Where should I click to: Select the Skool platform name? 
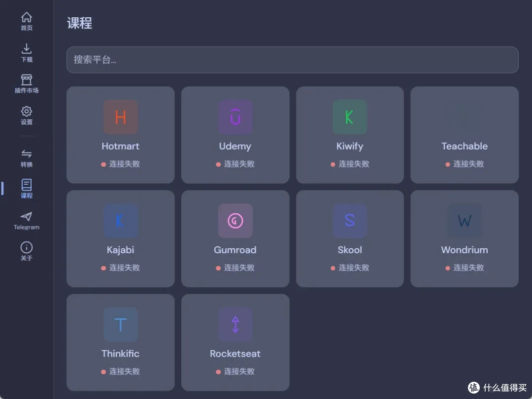point(350,250)
